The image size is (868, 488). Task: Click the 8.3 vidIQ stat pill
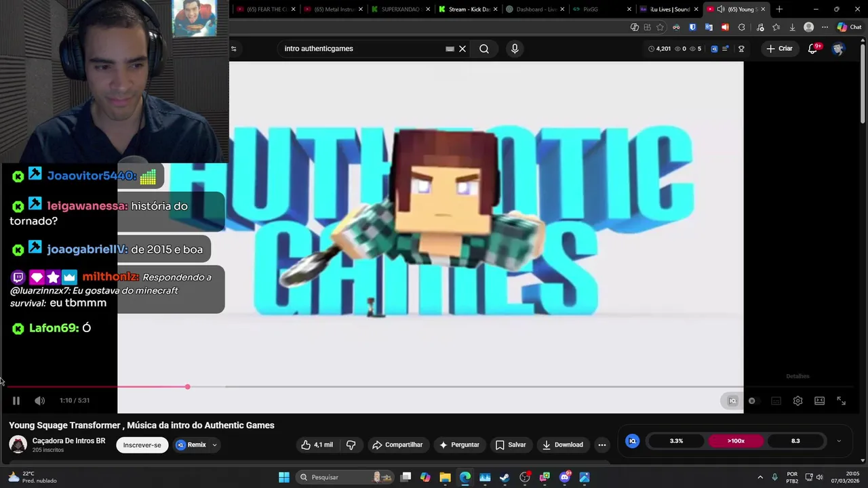(795, 441)
